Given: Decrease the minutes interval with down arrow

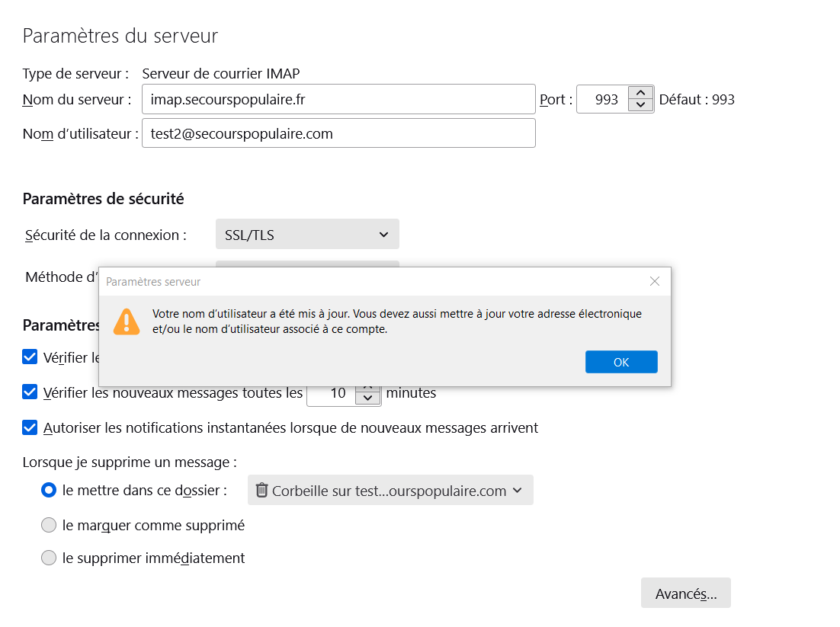Looking at the screenshot, I should click(368, 398).
